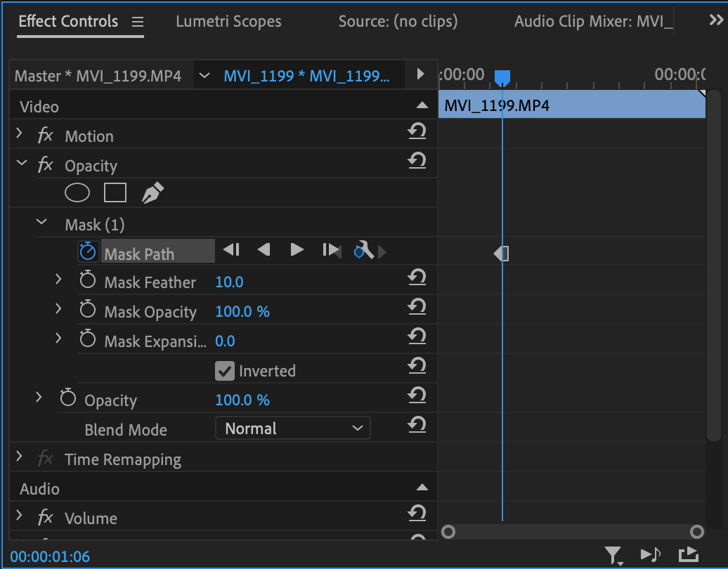Screen dimensions: 728x569
Task: Reset the Inverted mask setting
Action: pyautogui.click(x=417, y=366)
